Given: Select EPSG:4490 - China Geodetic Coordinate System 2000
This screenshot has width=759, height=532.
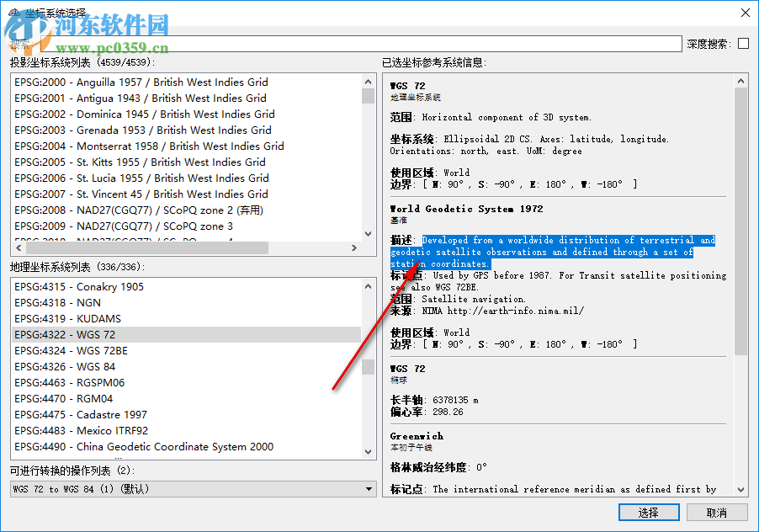Looking at the screenshot, I should (x=186, y=446).
